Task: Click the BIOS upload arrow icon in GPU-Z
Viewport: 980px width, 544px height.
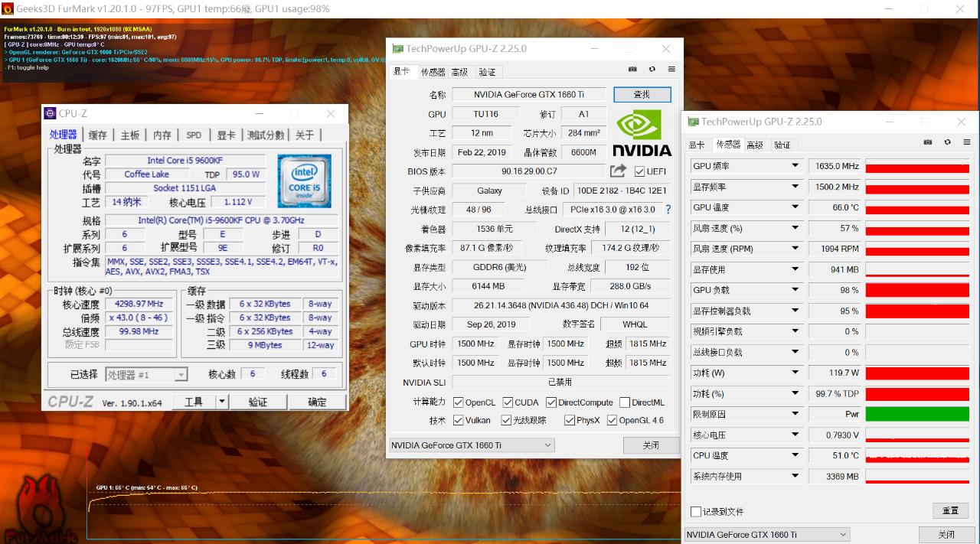Action: [617, 171]
